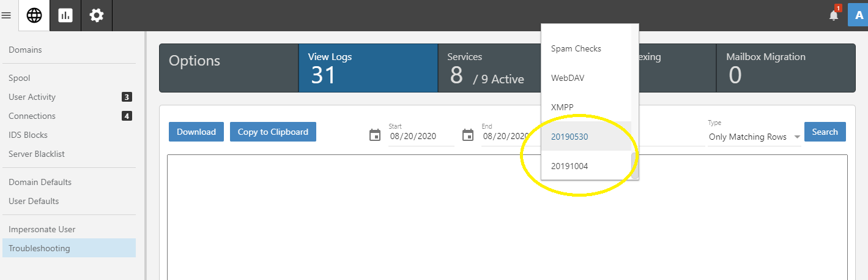This screenshot has width=868, height=280.
Task: Open the Mailbox Migration tab
Action: click(785, 68)
